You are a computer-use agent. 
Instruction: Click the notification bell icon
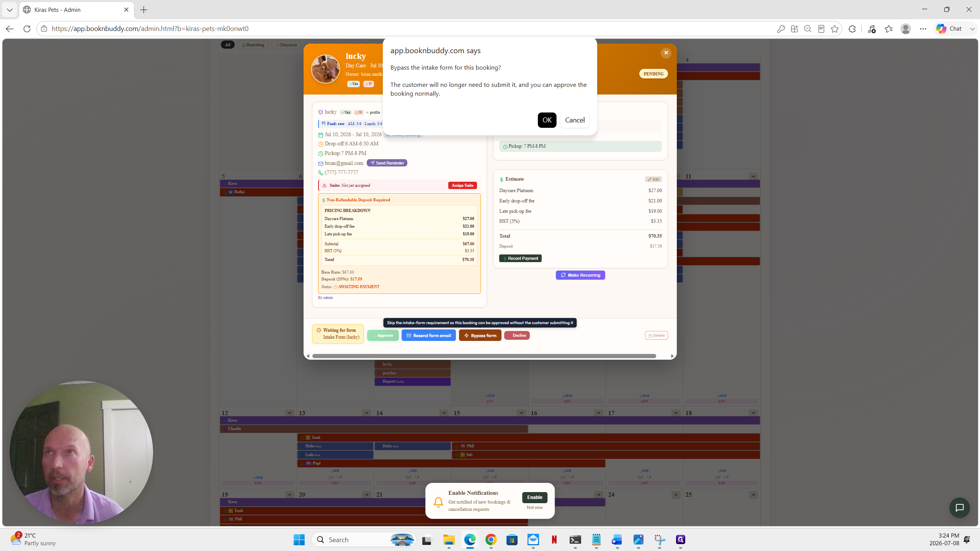[438, 502]
